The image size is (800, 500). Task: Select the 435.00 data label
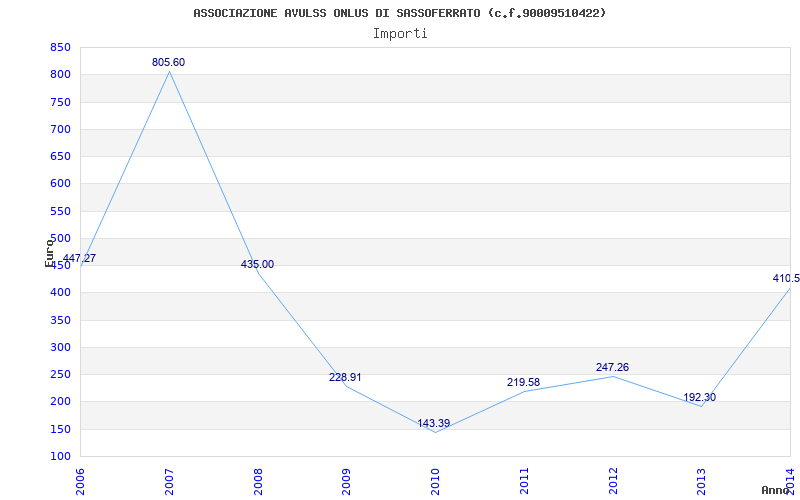coord(257,264)
